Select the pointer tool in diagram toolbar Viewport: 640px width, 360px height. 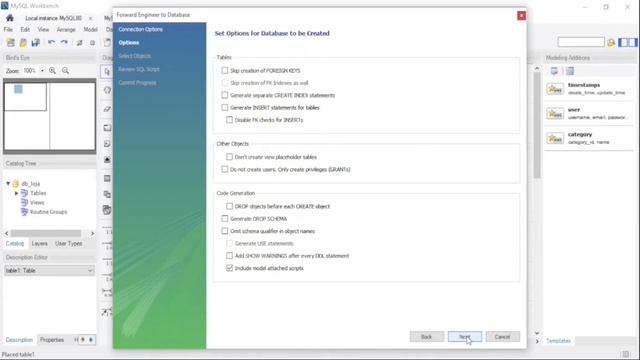[107, 71]
